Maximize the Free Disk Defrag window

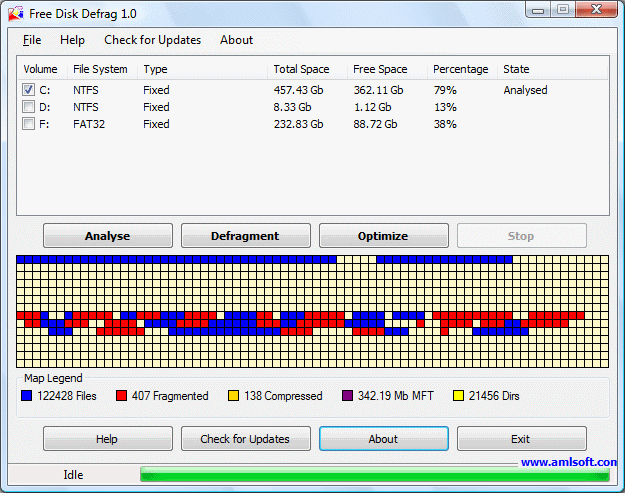pos(563,10)
